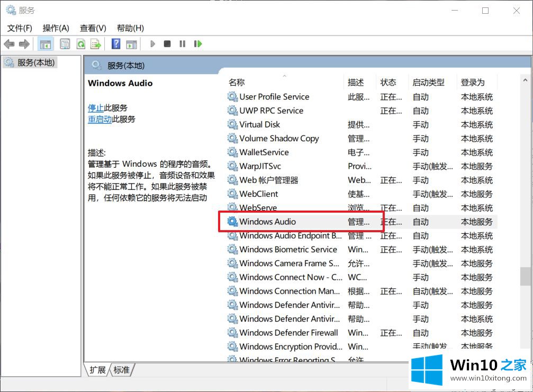This screenshot has width=533, height=392.
Task: Open the Properties toolbar icon
Action: [x=65, y=44]
